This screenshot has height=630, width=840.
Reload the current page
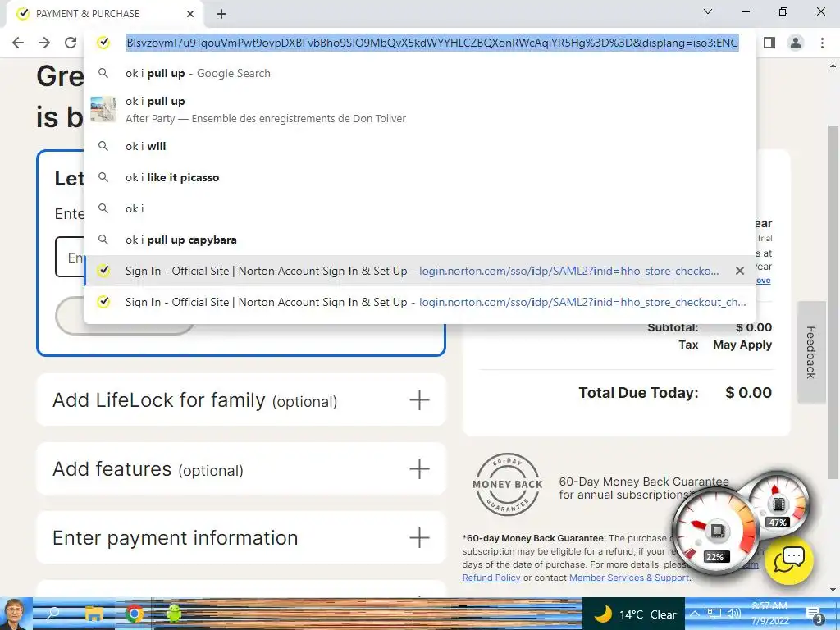[x=71, y=43]
